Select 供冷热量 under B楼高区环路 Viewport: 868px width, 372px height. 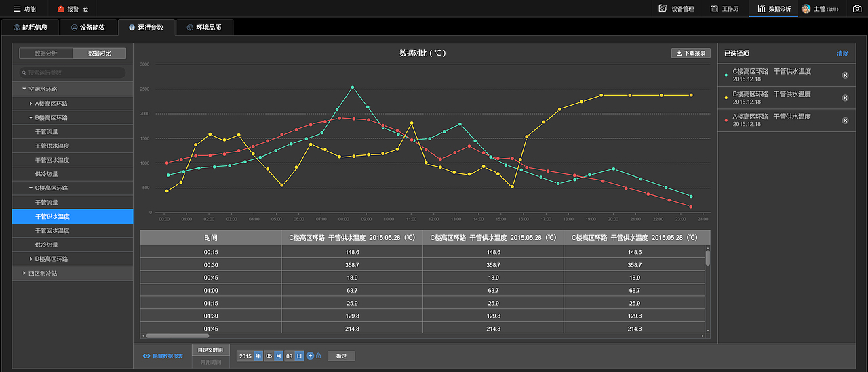click(73, 174)
